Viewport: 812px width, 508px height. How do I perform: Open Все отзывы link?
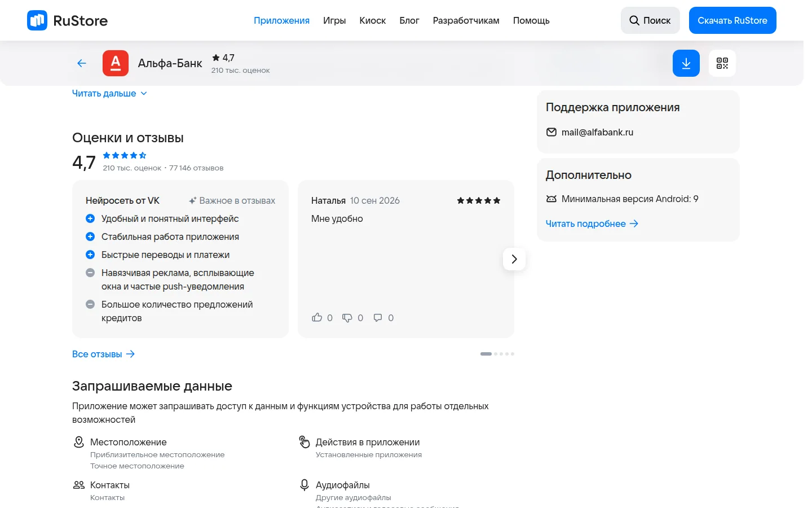pos(104,354)
